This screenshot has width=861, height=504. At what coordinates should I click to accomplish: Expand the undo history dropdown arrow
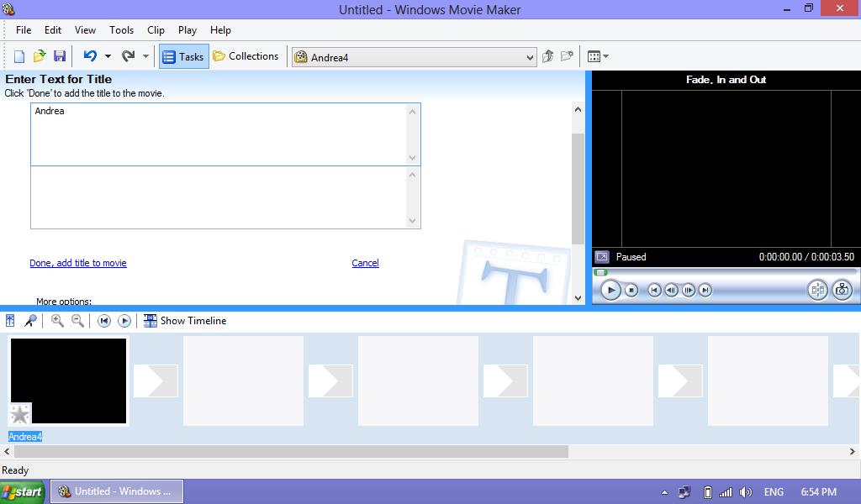(108, 56)
